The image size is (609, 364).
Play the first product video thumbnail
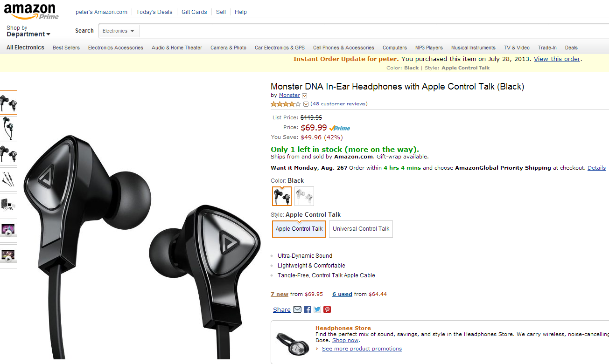coord(8,231)
